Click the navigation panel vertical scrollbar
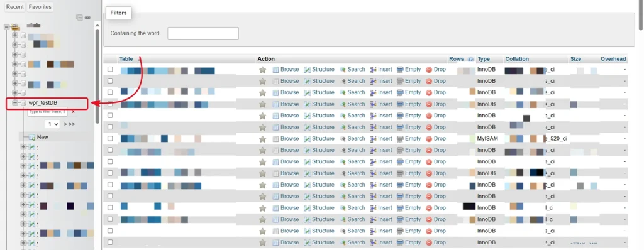This screenshot has height=250, width=644. coord(97,76)
